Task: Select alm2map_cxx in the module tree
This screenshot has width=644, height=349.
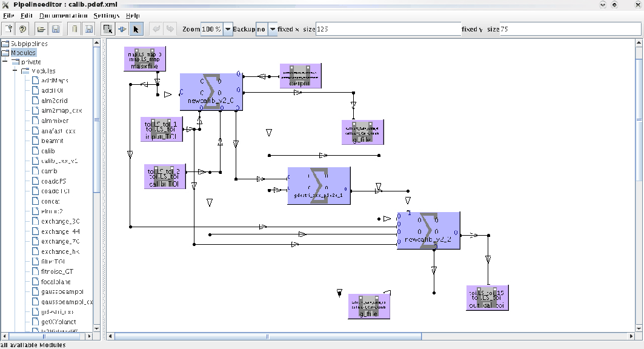Action: point(61,111)
